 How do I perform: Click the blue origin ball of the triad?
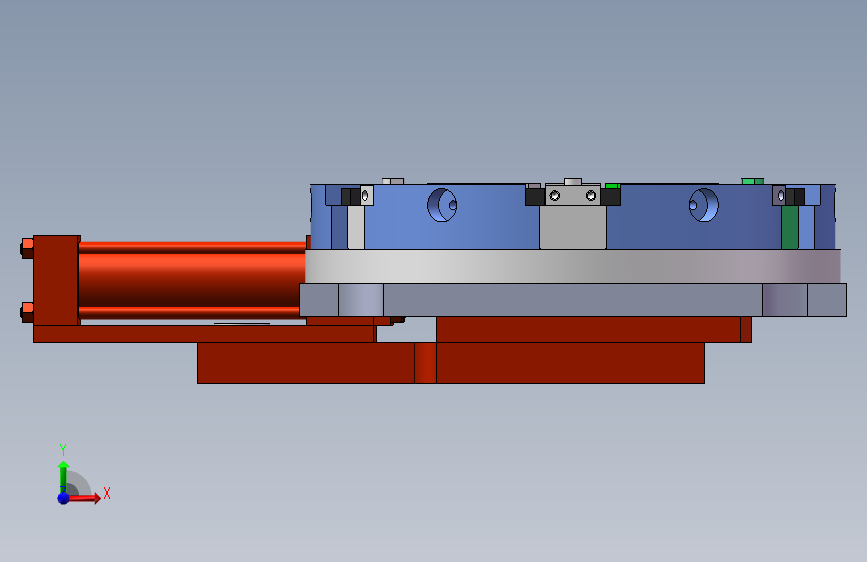63,498
